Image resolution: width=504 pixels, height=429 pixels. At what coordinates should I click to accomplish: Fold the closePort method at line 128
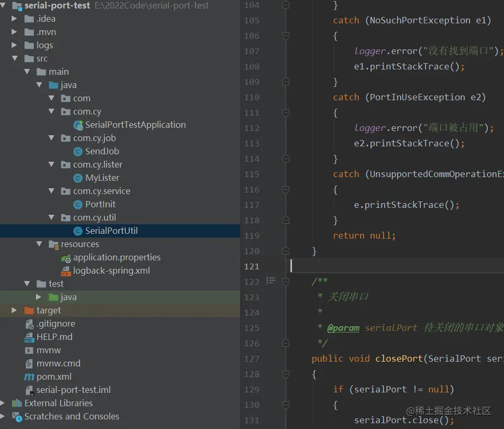coord(286,374)
